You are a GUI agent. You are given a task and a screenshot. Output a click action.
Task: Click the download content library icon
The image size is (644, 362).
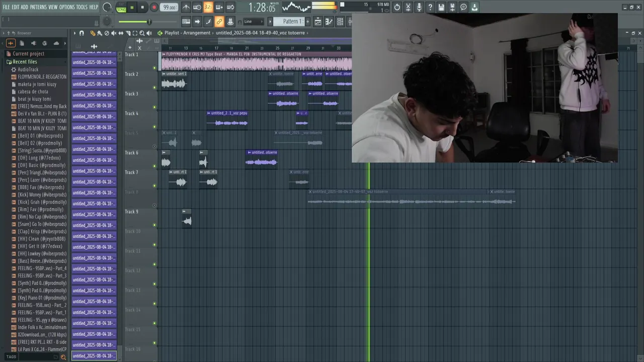click(x=474, y=7)
